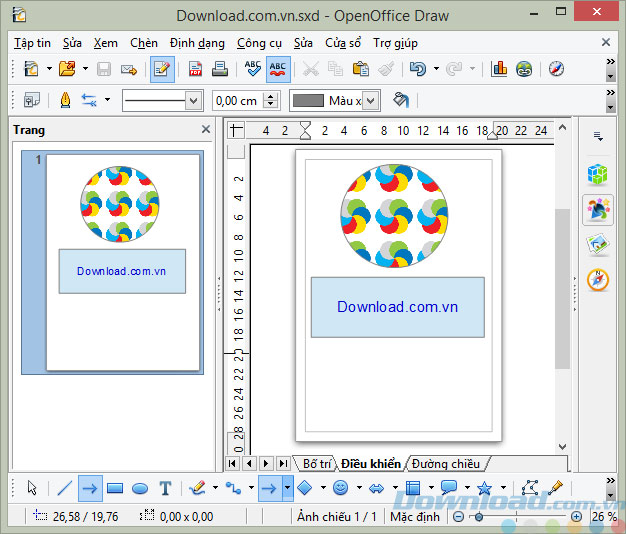Close the Trang pages panel

[x=206, y=129]
